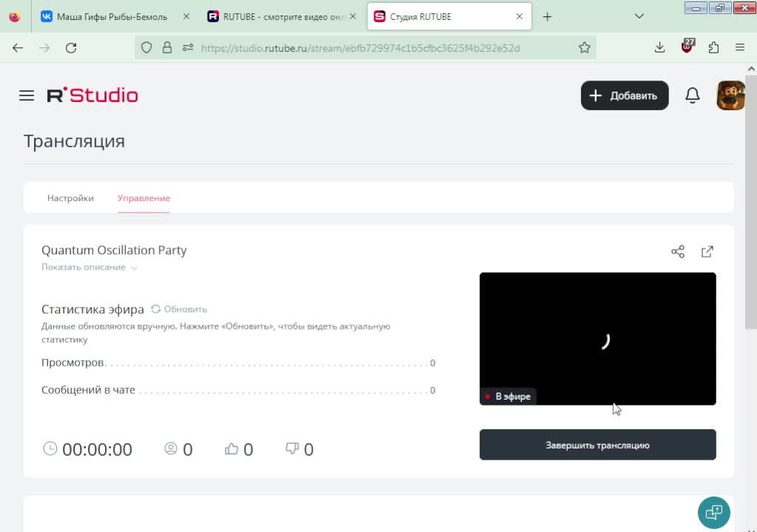The width and height of the screenshot is (757, 532).
Task: Click the 00:00:00 stream timer
Action: (97, 449)
